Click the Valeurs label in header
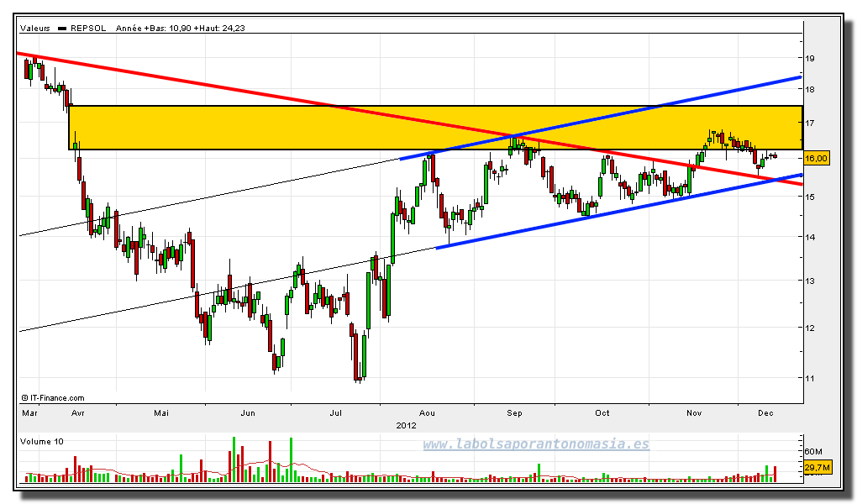This screenshot has width=857, height=504. point(35,29)
